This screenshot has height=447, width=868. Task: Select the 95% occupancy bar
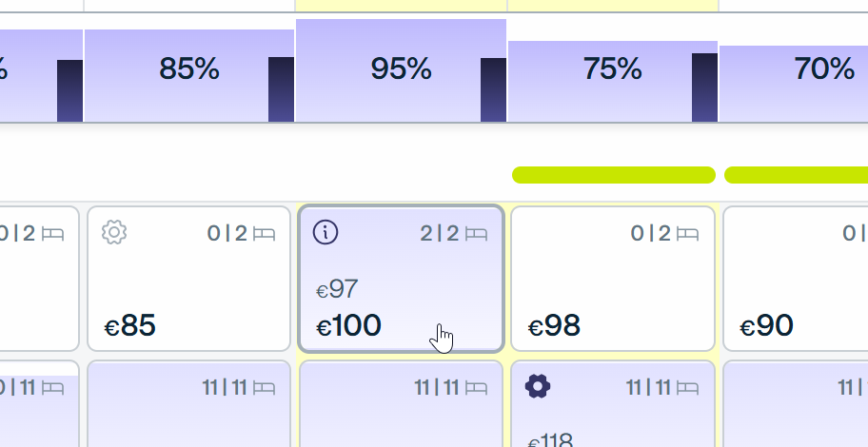[x=388, y=70]
